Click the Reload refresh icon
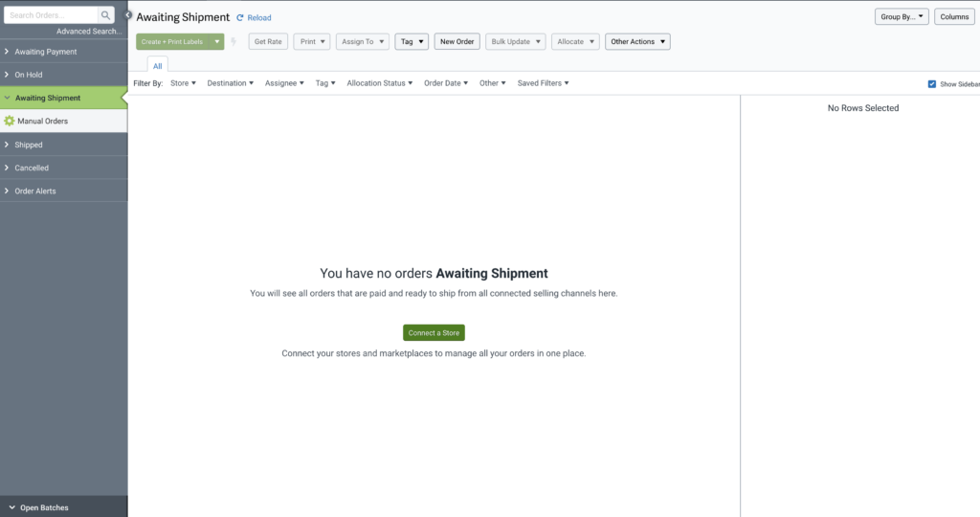980x517 pixels. pyautogui.click(x=240, y=17)
